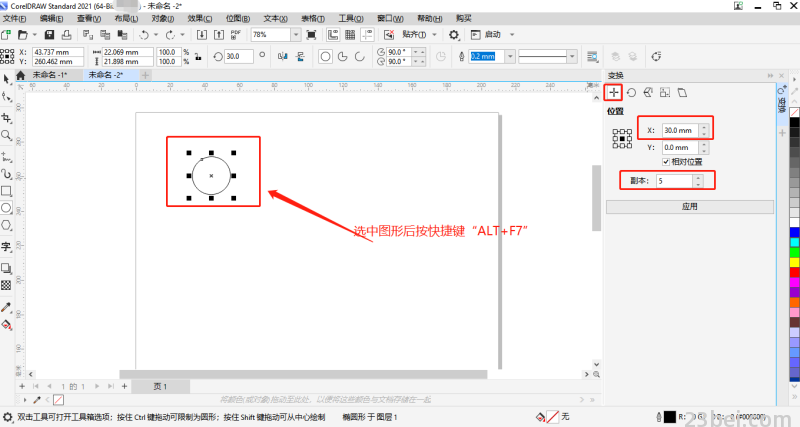Select the Shape edit tool

[6, 97]
